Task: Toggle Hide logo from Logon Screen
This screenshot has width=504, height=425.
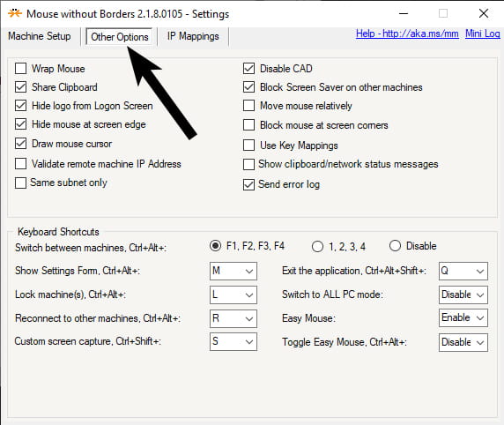Action: tap(21, 106)
